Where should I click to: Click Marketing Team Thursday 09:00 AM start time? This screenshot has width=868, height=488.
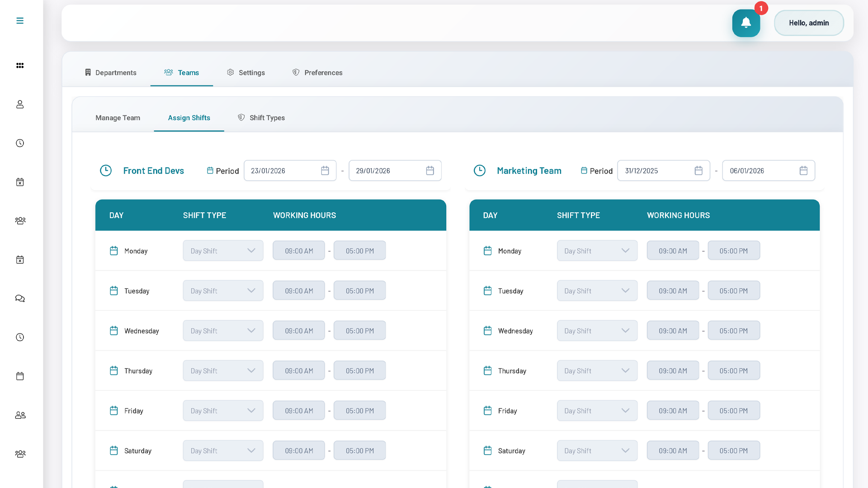click(673, 371)
